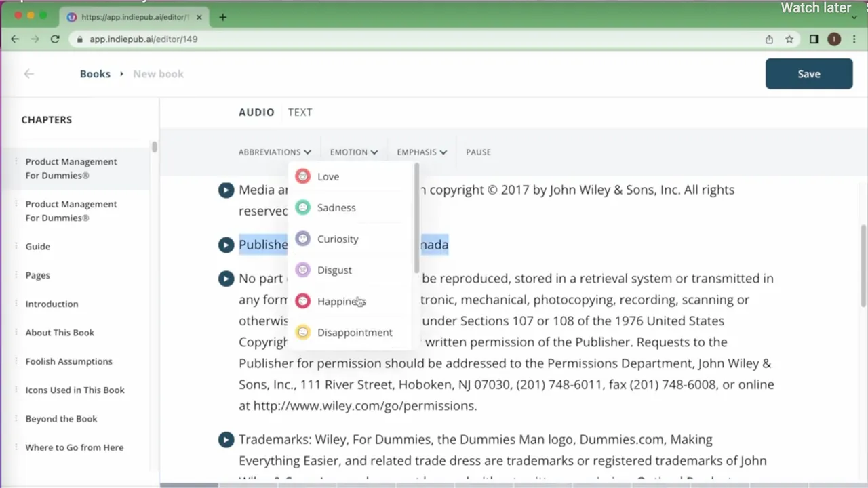The width and height of the screenshot is (868, 488).
Task: Open the Abbreviations dropdown
Action: pos(275,152)
